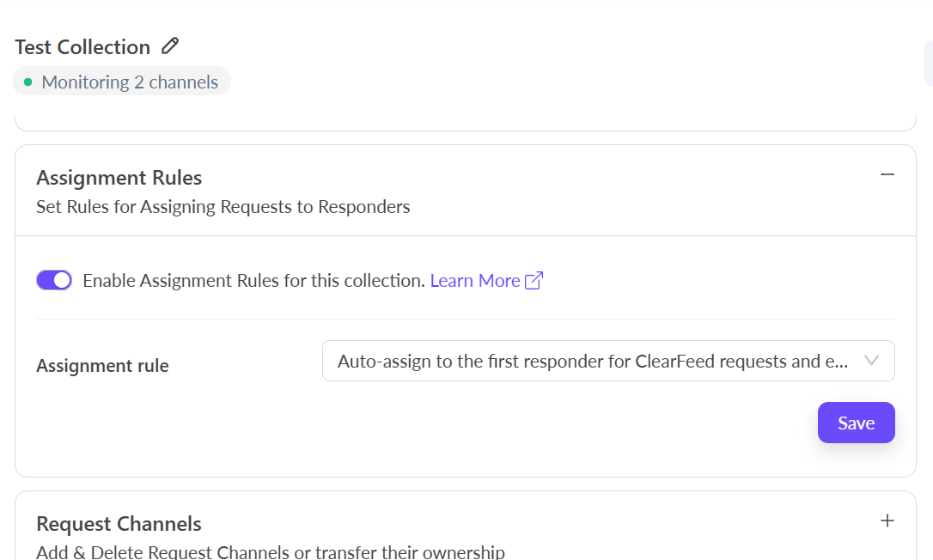933x560 pixels.
Task: Click the 'Assignment rule' field label
Action: point(102,366)
